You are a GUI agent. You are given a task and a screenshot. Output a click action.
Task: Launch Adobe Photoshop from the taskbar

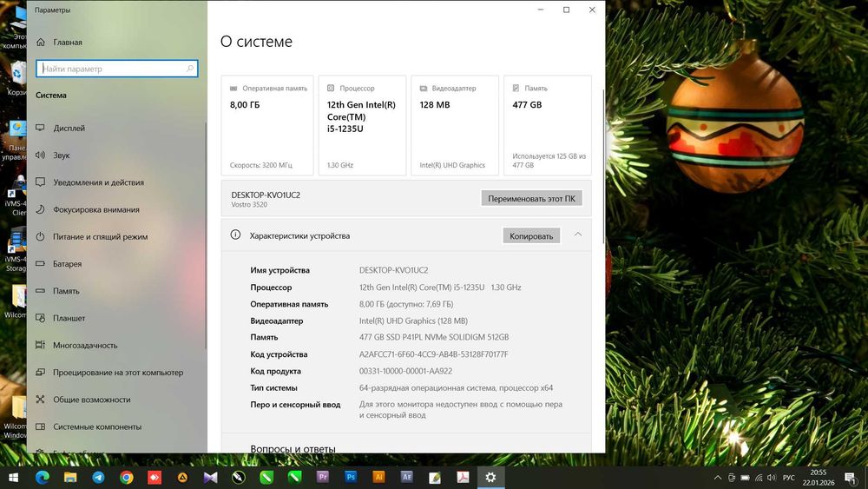(351, 477)
